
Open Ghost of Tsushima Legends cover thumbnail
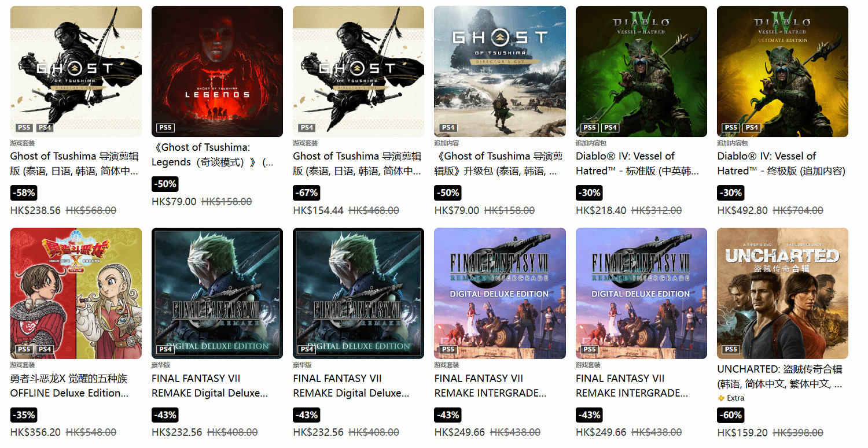point(217,71)
